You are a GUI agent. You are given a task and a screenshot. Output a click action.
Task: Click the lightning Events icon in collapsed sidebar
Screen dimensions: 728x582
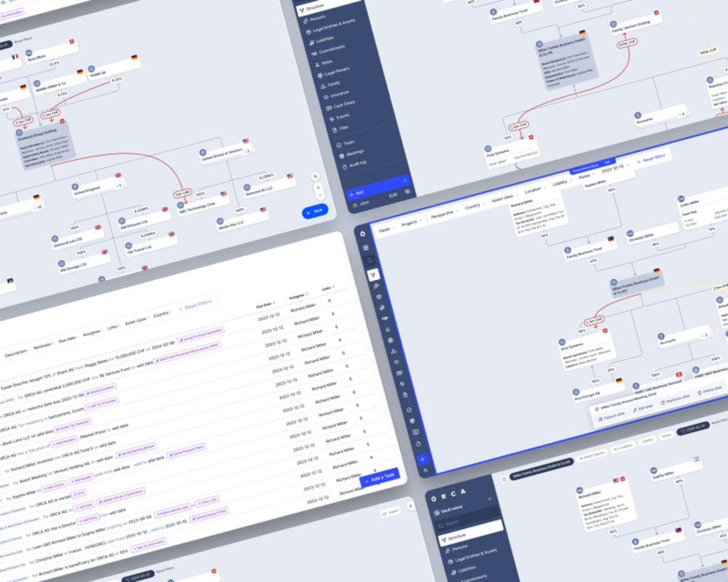tap(402, 384)
